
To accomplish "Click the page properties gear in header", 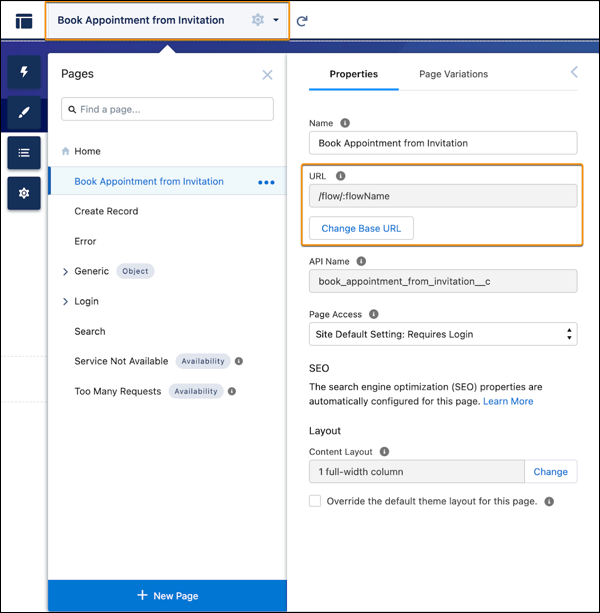I will point(258,20).
